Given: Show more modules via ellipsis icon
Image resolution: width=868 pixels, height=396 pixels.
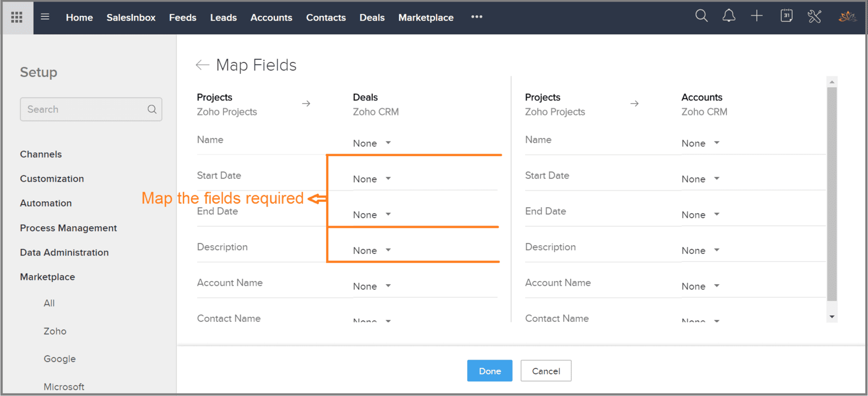Looking at the screenshot, I should 477,17.
